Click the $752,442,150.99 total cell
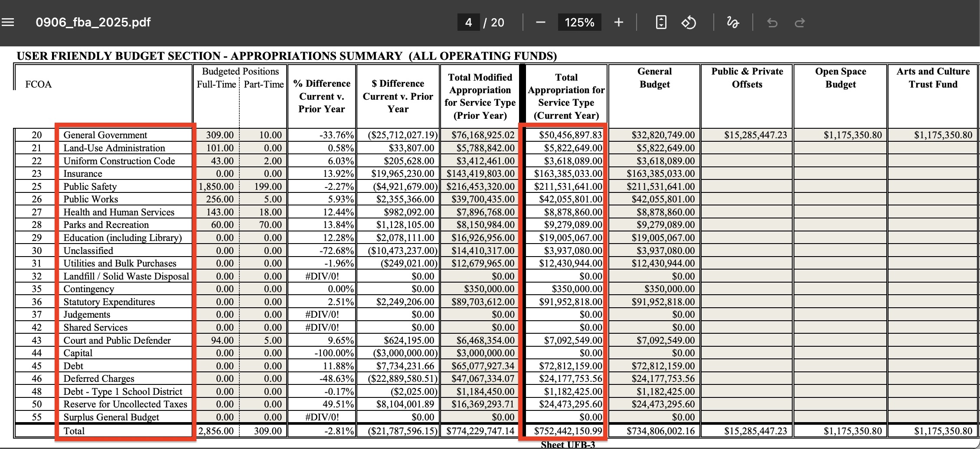The width and height of the screenshot is (980, 449). coord(568,431)
